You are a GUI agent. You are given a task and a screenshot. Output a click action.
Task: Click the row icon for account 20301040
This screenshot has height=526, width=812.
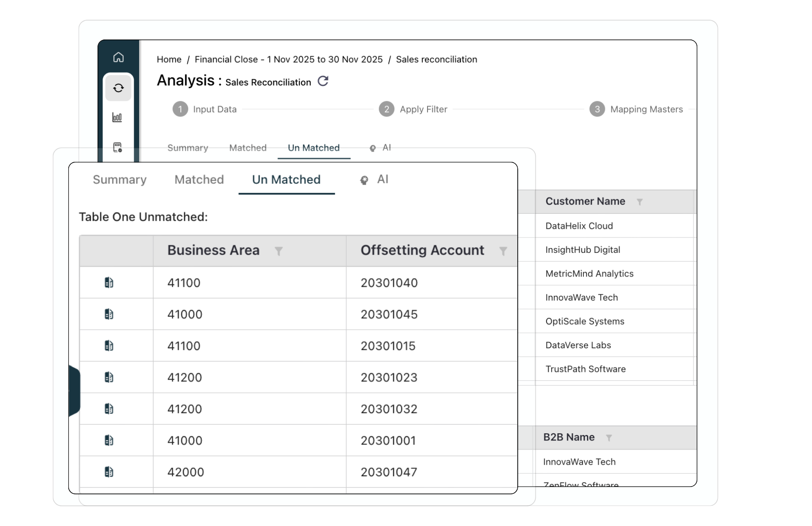pos(109,283)
